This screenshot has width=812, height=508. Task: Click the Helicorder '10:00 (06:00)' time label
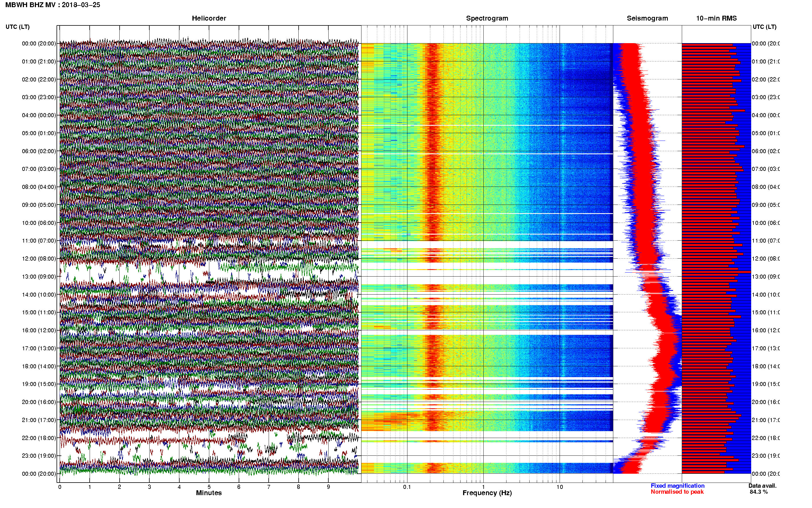(x=39, y=223)
